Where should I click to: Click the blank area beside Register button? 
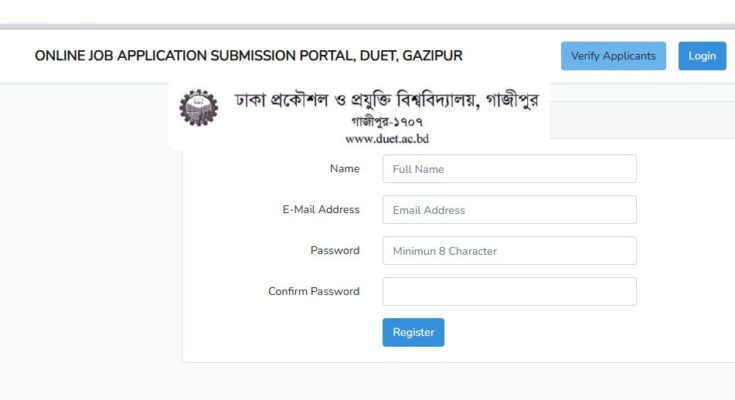539,332
